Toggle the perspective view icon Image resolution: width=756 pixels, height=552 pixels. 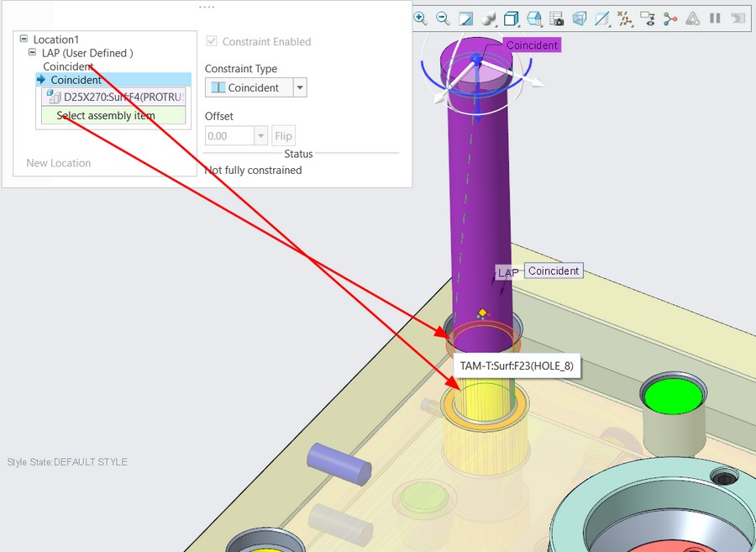coord(580,18)
